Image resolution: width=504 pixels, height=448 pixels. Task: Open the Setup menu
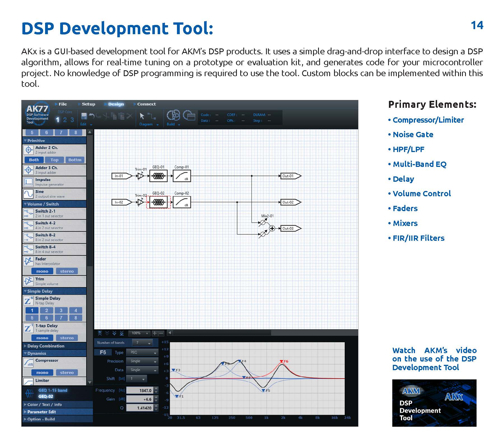coord(88,104)
